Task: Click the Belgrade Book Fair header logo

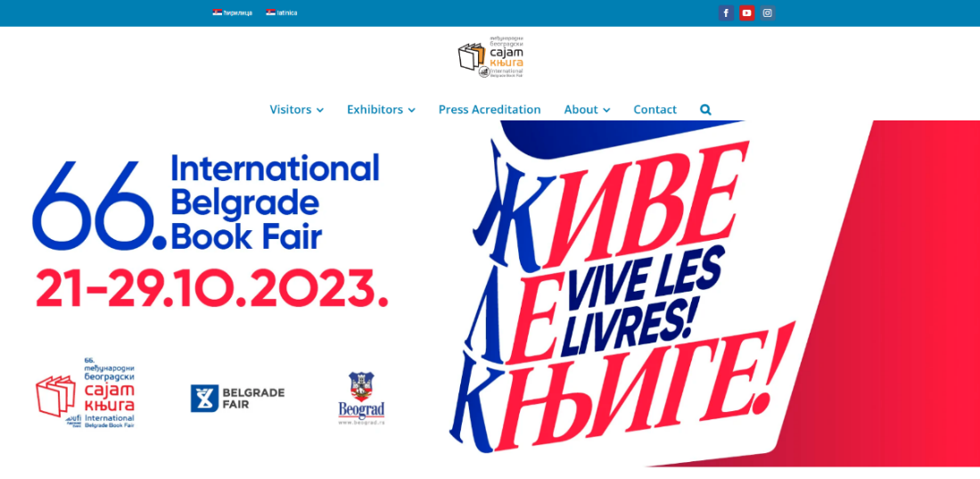Action: (490, 57)
